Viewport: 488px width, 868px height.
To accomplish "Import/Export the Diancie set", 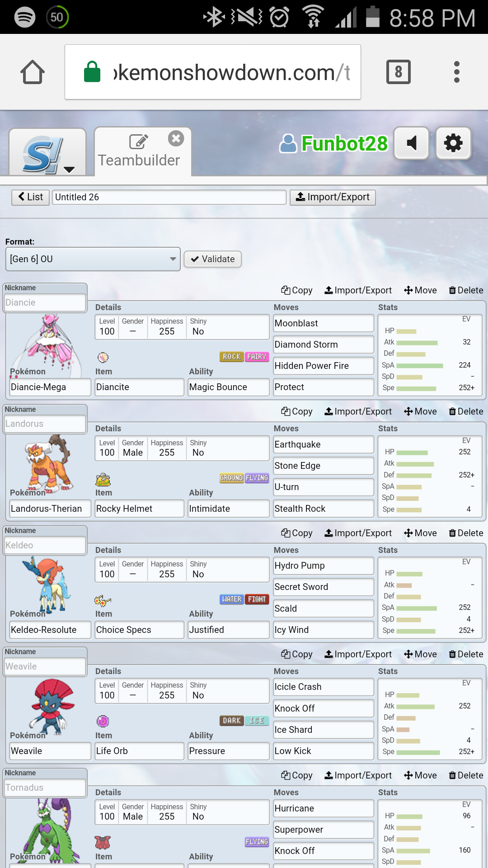I will (x=358, y=290).
